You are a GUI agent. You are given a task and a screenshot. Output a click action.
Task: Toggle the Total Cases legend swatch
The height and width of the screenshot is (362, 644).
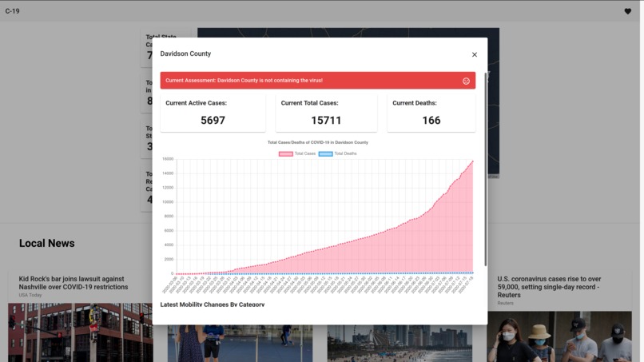(286, 153)
